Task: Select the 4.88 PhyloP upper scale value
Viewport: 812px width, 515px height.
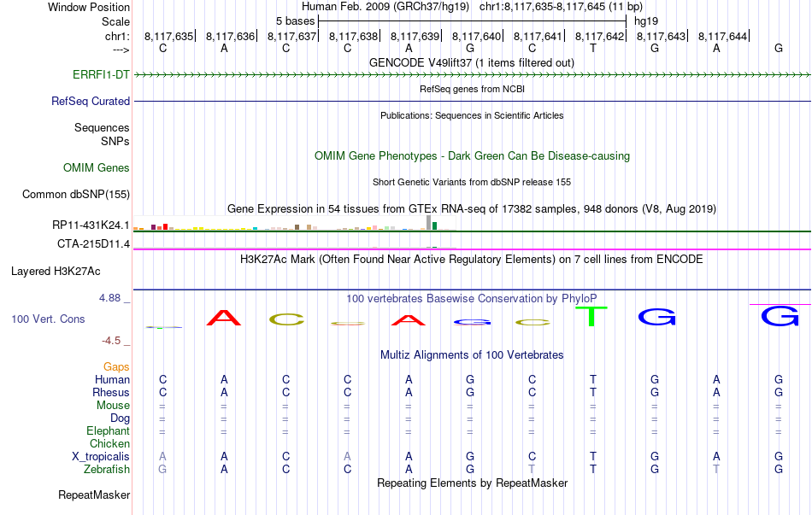Action: point(109,297)
